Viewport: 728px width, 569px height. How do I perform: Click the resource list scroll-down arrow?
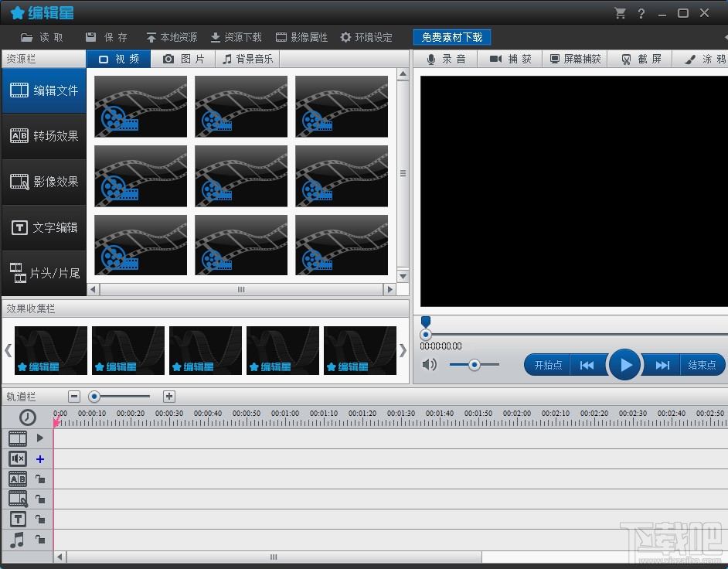click(x=403, y=276)
